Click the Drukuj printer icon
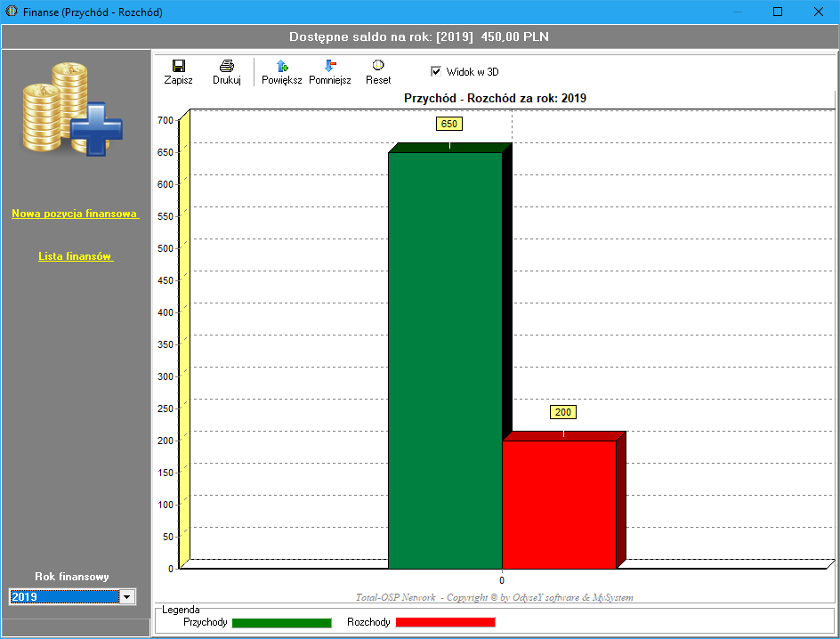840x639 pixels. [227, 65]
